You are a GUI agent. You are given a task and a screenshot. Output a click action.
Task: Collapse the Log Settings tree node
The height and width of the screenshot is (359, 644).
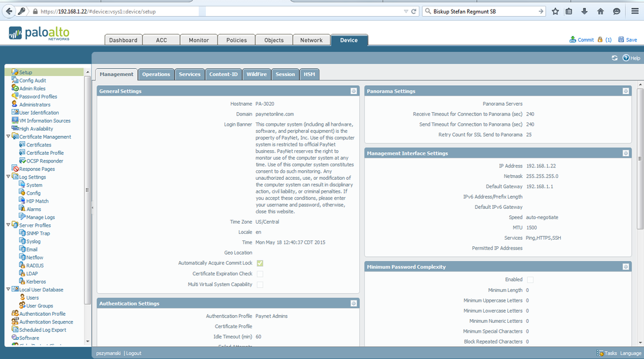(8, 177)
